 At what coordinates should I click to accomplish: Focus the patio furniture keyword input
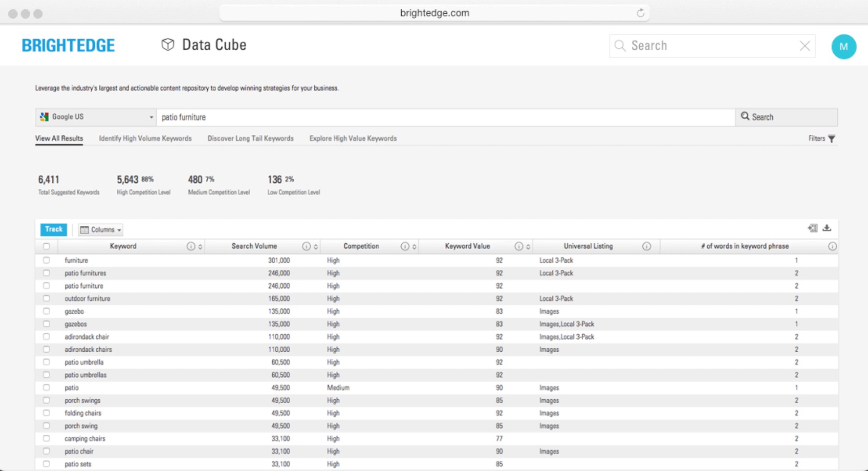(x=446, y=117)
